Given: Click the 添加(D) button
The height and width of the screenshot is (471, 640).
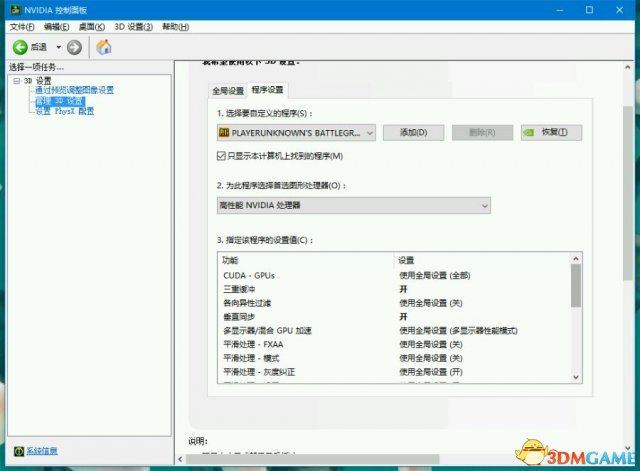Looking at the screenshot, I should pos(413,133).
